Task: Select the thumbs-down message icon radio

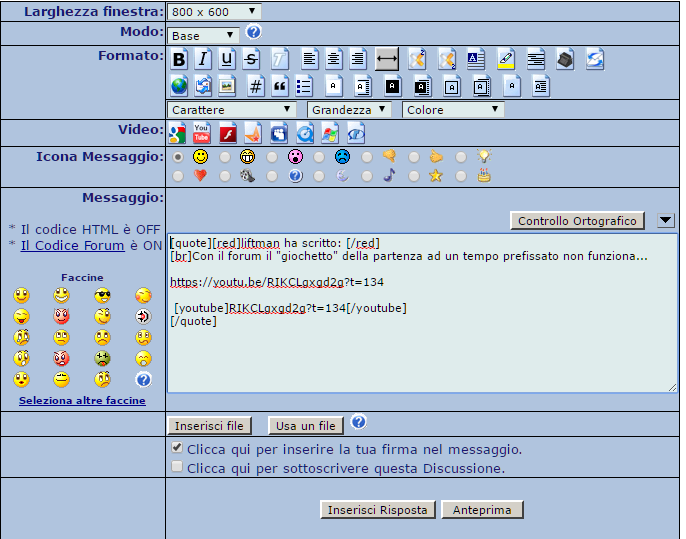Action: pyautogui.click(x=367, y=157)
